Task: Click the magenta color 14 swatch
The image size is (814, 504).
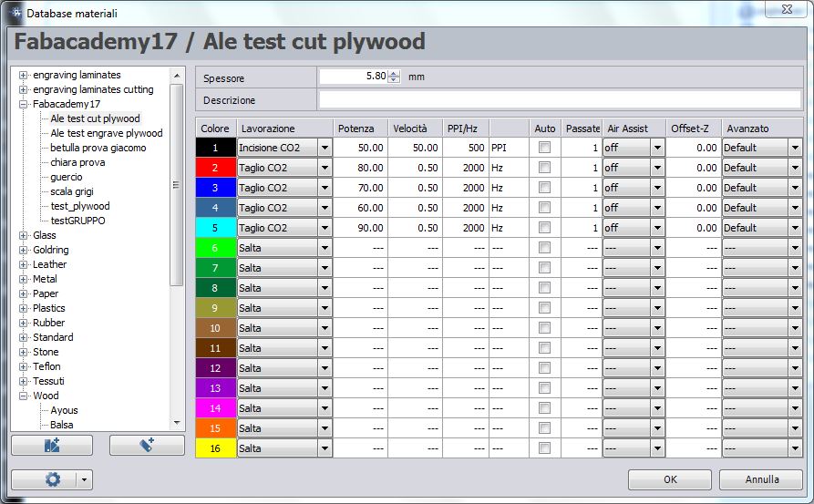Action: tap(215, 408)
